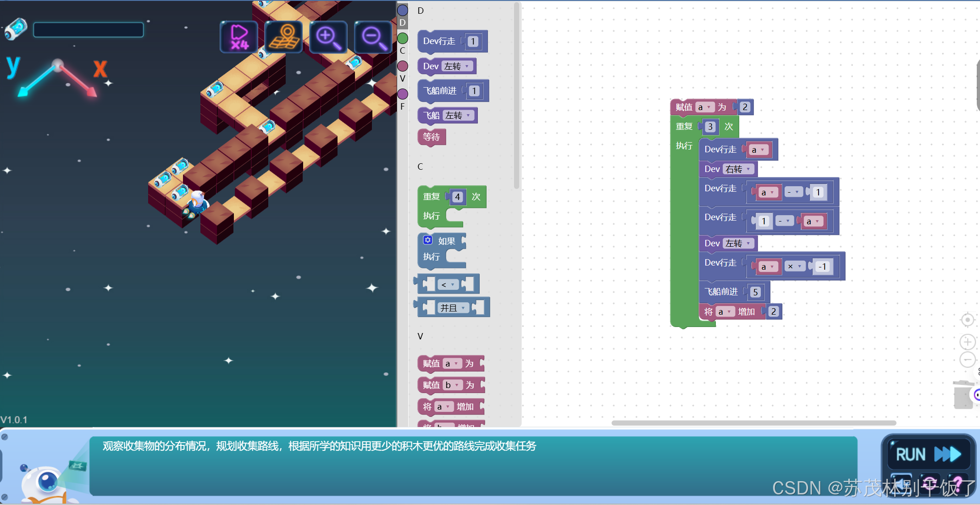This screenshot has height=505, width=980.
Task: Open the orange map locator icon
Action: tap(283, 37)
